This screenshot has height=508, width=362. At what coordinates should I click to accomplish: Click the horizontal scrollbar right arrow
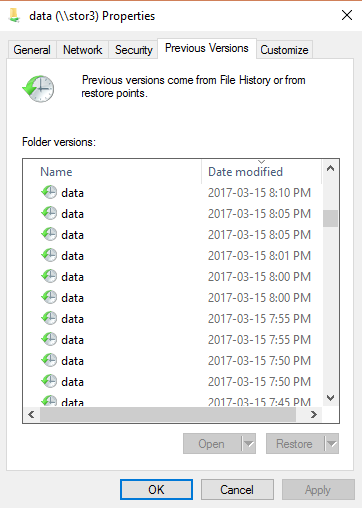coord(313,414)
